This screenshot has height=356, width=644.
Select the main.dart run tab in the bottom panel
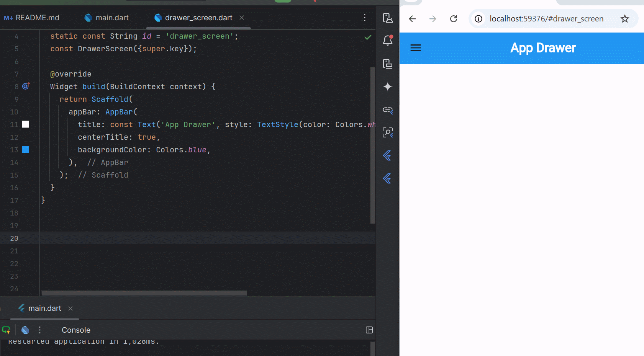(40, 308)
